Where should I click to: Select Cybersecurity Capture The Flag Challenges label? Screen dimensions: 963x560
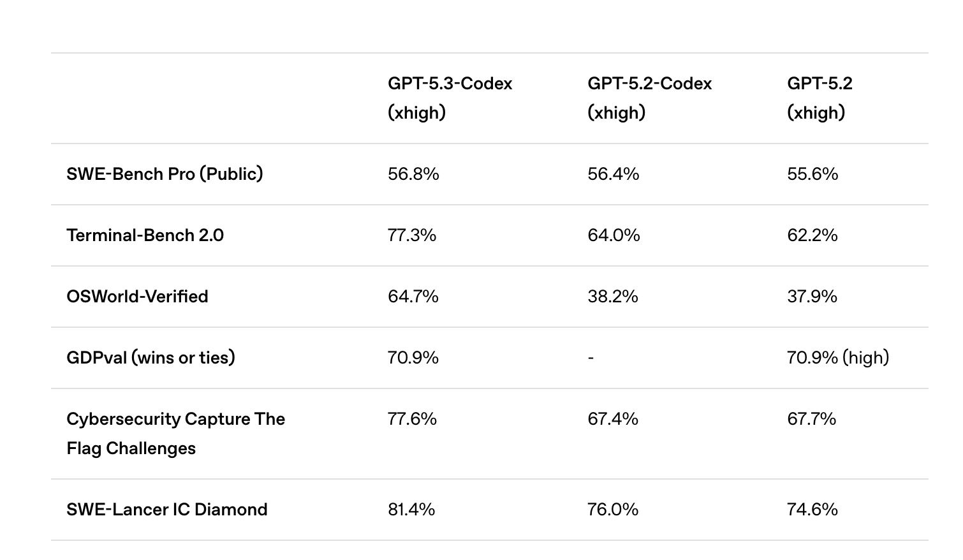[175, 433]
